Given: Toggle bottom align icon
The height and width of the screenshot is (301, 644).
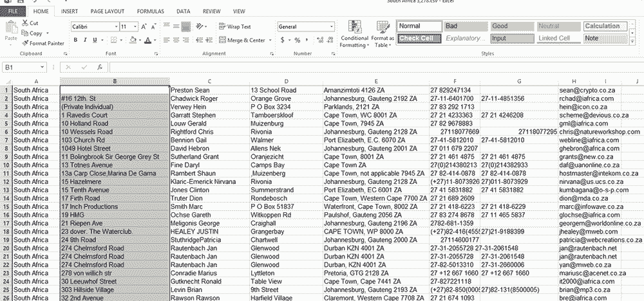Looking at the screenshot, I should [x=185, y=26].
